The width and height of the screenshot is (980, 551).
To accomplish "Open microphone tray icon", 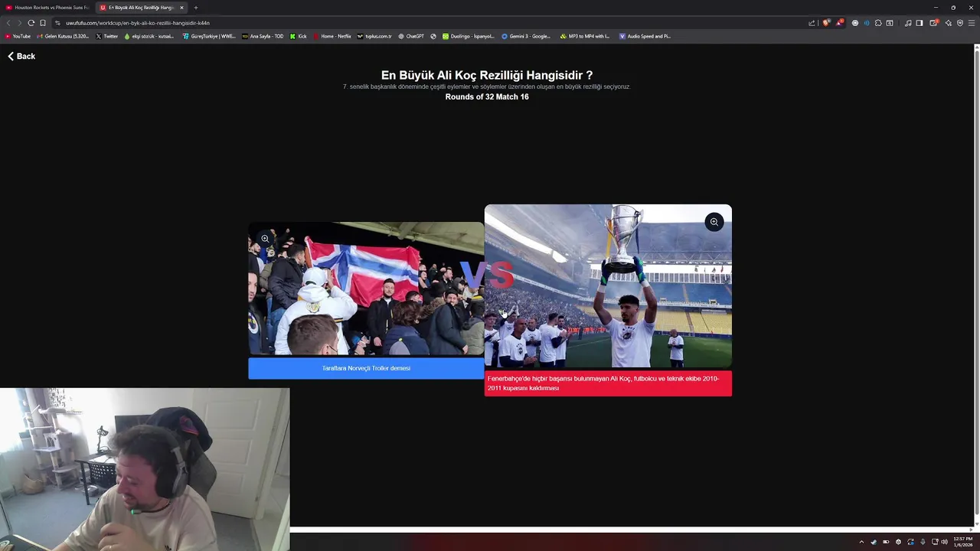I will pos(923,542).
